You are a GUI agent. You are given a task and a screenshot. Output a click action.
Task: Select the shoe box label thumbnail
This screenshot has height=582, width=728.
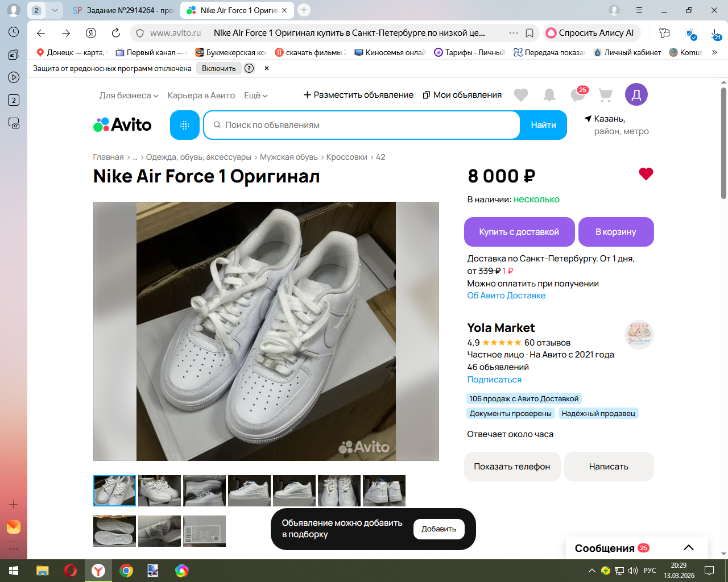coord(204,531)
